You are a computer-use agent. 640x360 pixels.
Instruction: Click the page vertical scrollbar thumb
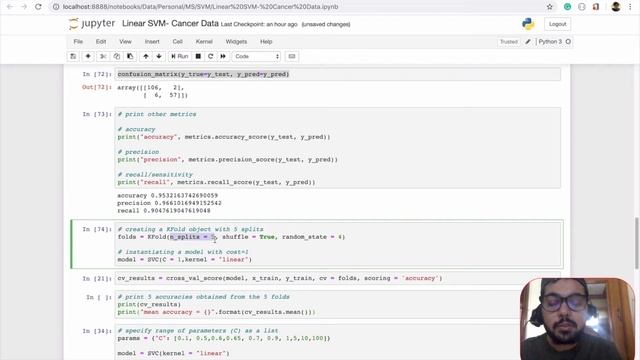[x=637, y=243]
